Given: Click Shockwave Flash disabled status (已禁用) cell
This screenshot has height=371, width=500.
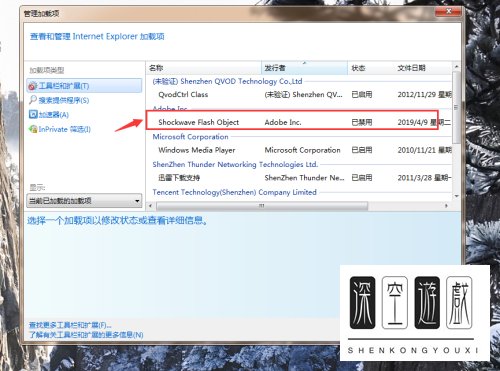Looking at the screenshot, I should 362,122.
